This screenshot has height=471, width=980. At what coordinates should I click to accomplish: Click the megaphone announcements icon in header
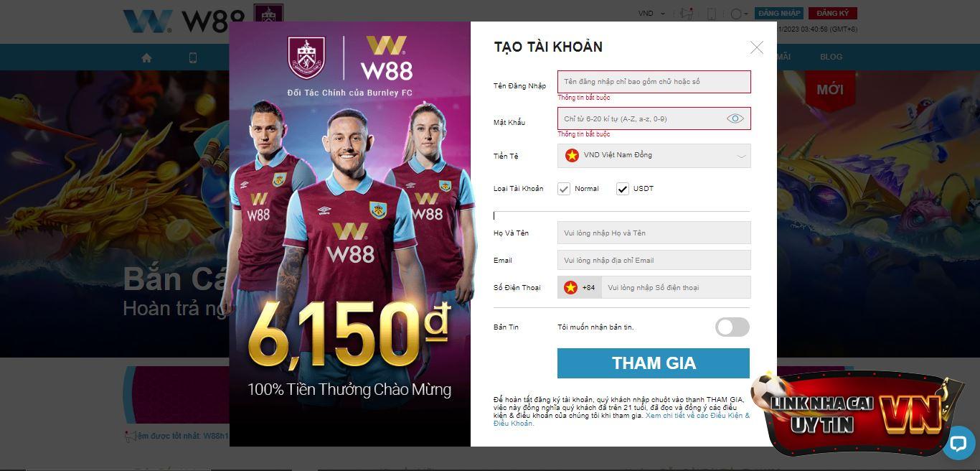pyautogui.click(x=687, y=14)
